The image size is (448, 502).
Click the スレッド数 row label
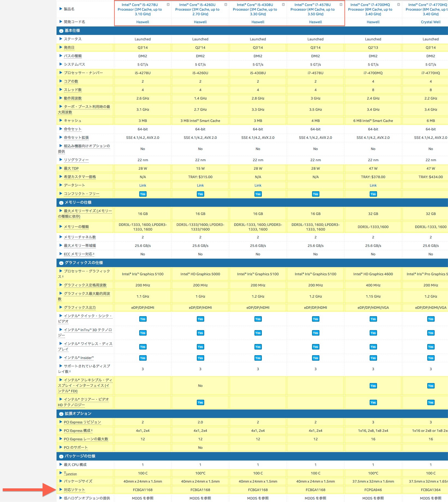point(73,90)
